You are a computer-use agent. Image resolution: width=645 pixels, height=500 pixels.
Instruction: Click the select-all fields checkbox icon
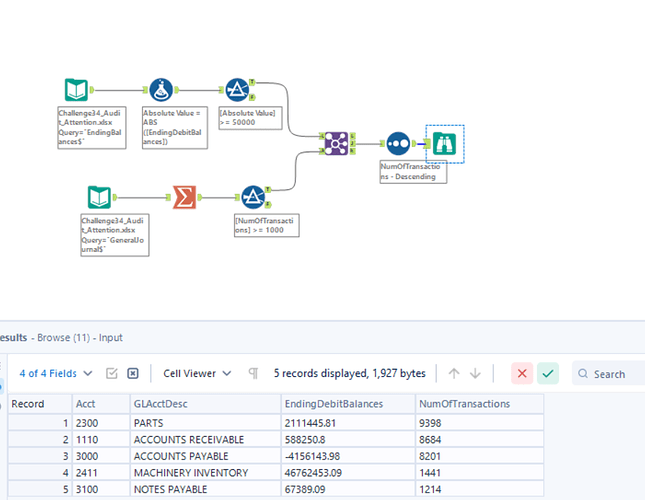click(x=111, y=373)
